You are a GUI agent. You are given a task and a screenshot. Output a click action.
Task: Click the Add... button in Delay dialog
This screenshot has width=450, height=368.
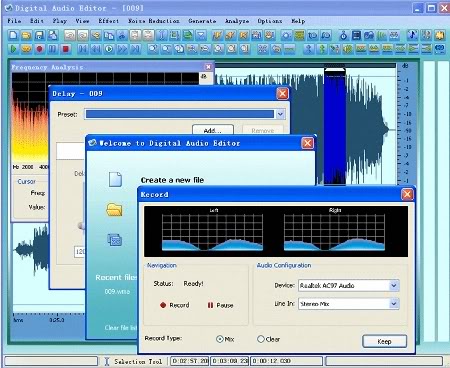tap(213, 130)
